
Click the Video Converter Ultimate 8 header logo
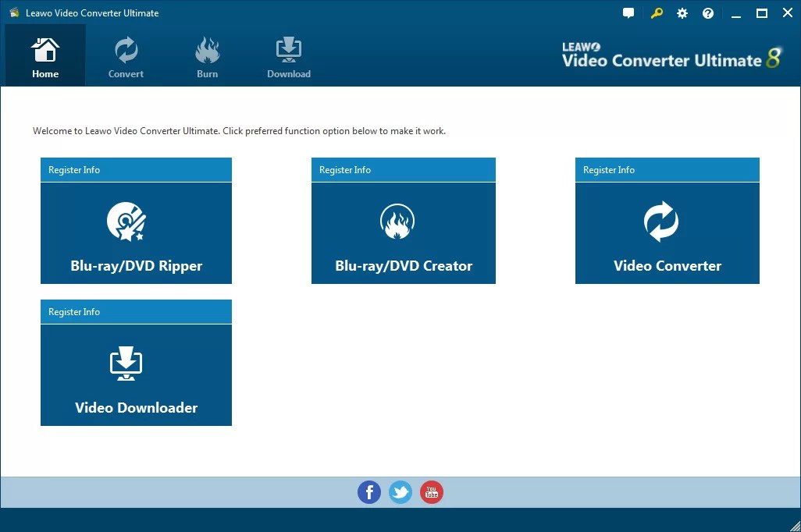point(671,55)
